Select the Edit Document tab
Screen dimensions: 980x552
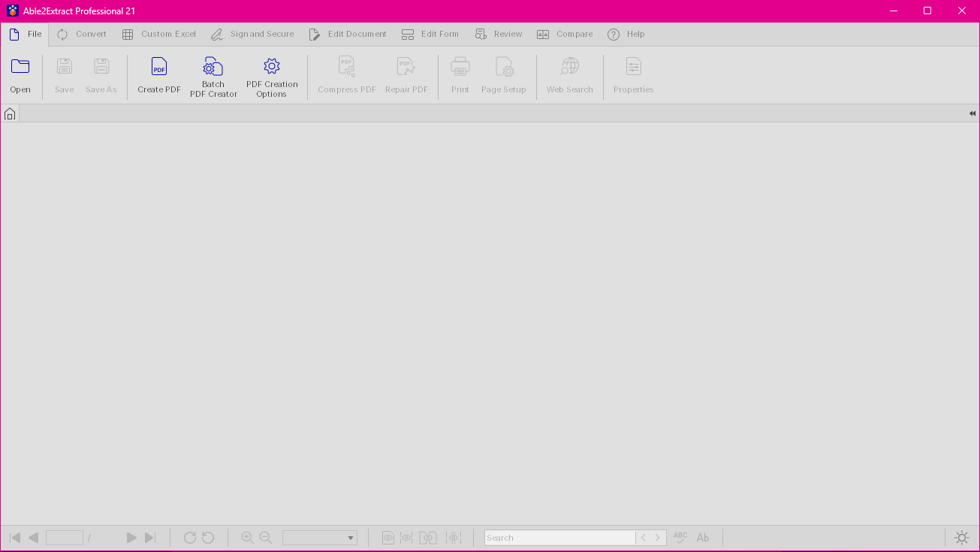348,35
